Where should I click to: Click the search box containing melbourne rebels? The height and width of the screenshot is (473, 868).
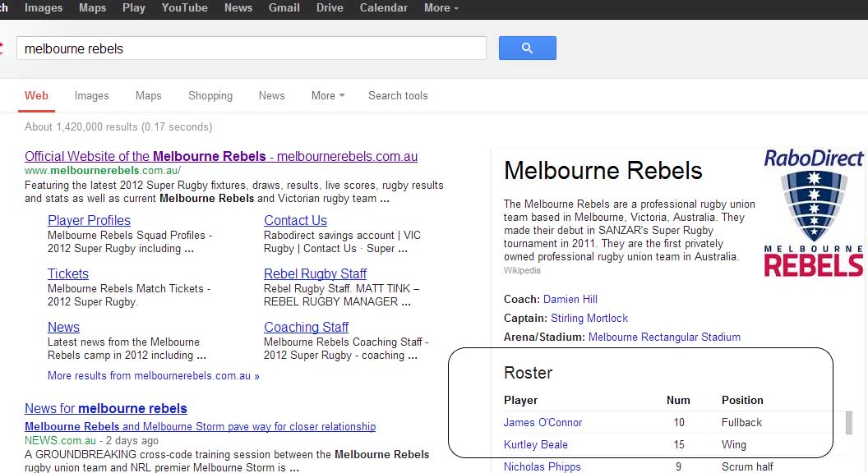(252, 48)
